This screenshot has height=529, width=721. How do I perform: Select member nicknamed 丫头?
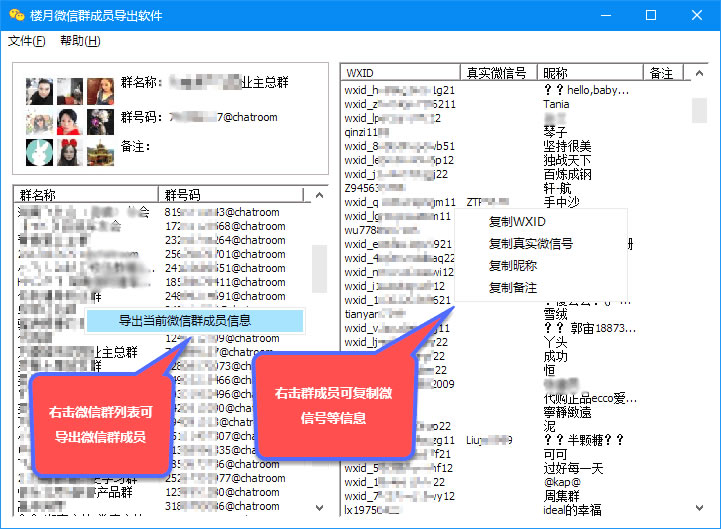[x=555, y=342]
